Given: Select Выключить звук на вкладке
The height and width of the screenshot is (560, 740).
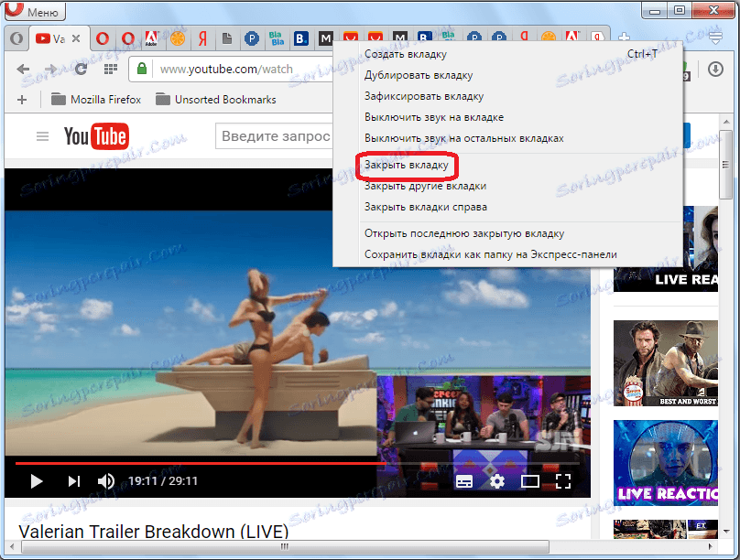Looking at the screenshot, I should (507, 117).
